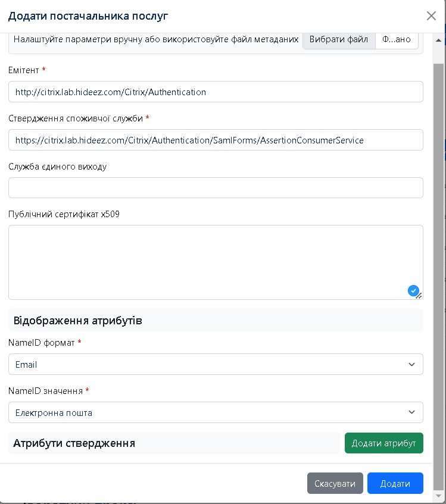The width and height of the screenshot is (446, 504).
Task: Close the dialog with the X icon
Action: click(x=431, y=16)
